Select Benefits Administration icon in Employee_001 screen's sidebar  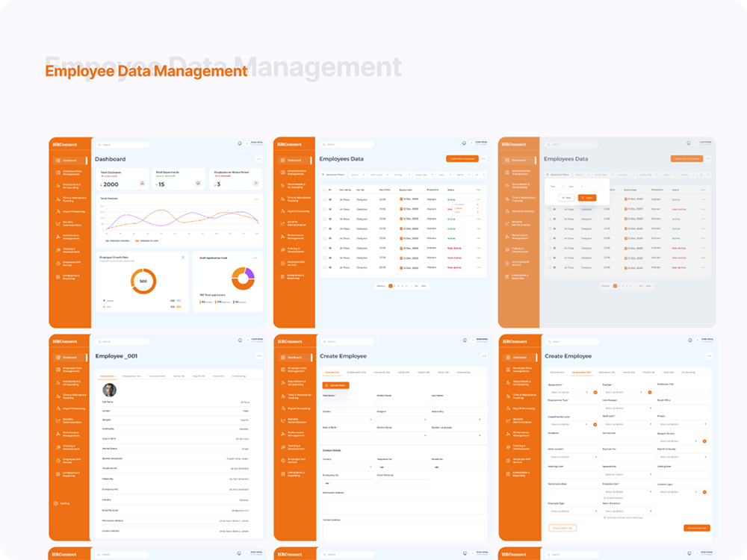click(x=58, y=420)
